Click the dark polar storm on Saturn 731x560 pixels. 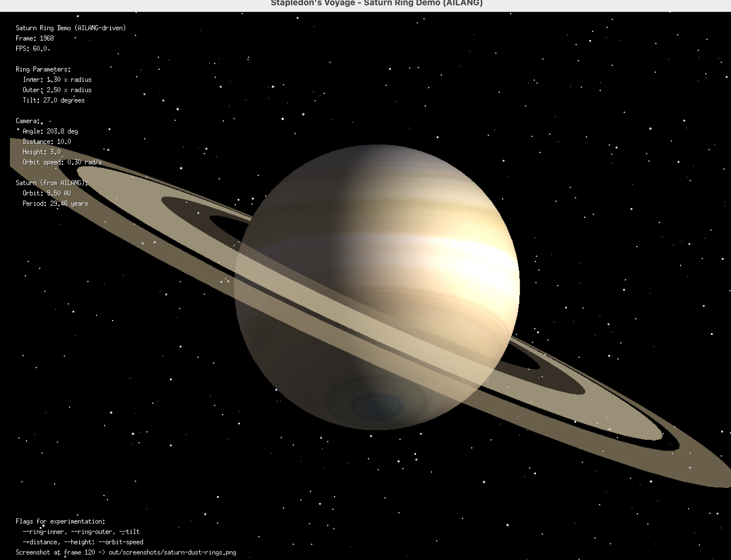(377, 407)
